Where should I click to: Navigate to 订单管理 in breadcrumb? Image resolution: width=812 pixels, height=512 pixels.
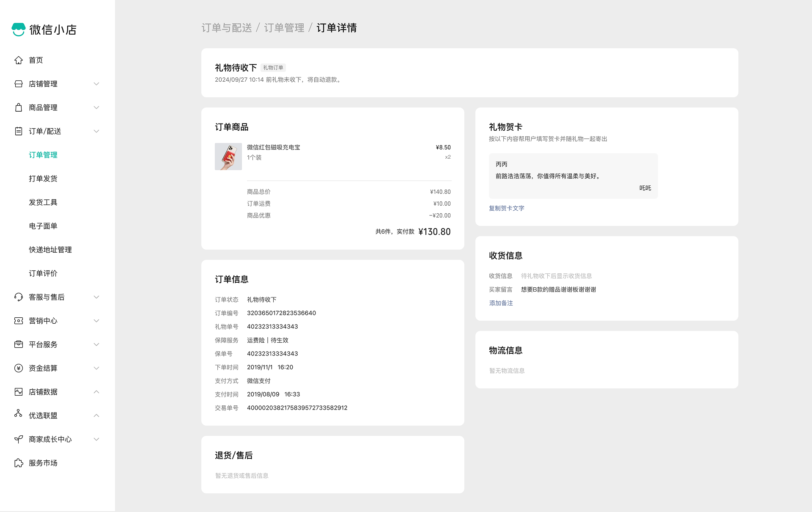(284, 28)
